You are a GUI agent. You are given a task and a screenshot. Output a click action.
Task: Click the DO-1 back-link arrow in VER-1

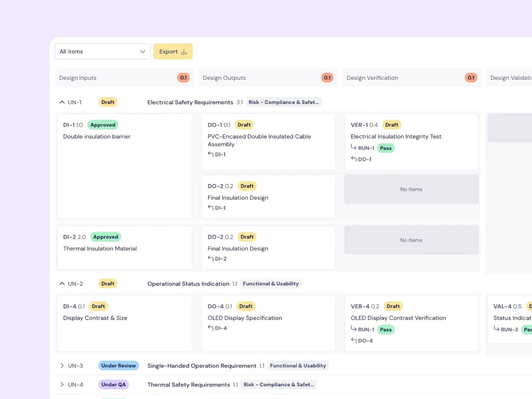354,159
